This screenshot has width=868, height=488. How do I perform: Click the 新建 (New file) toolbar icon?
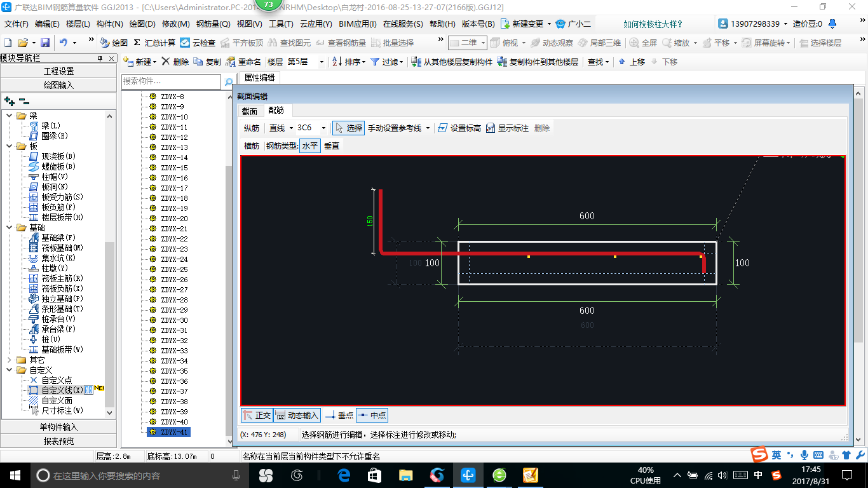click(x=8, y=43)
